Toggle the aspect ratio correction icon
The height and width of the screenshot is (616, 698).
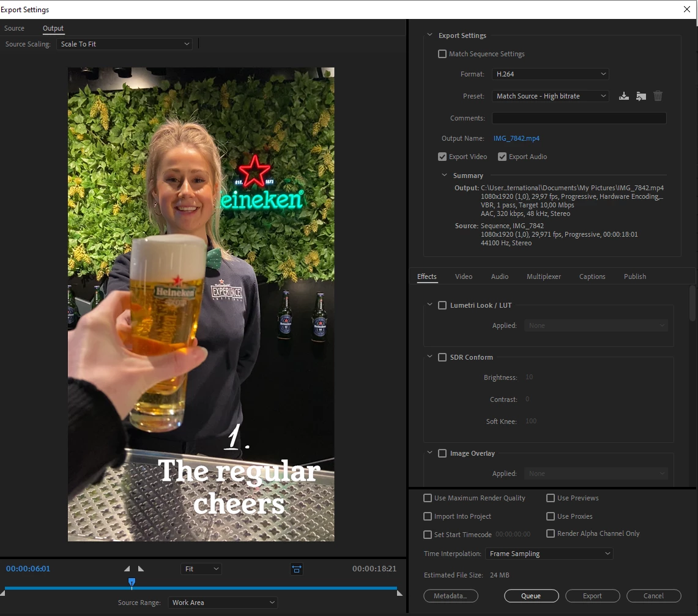pyautogui.click(x=297, y=569)
